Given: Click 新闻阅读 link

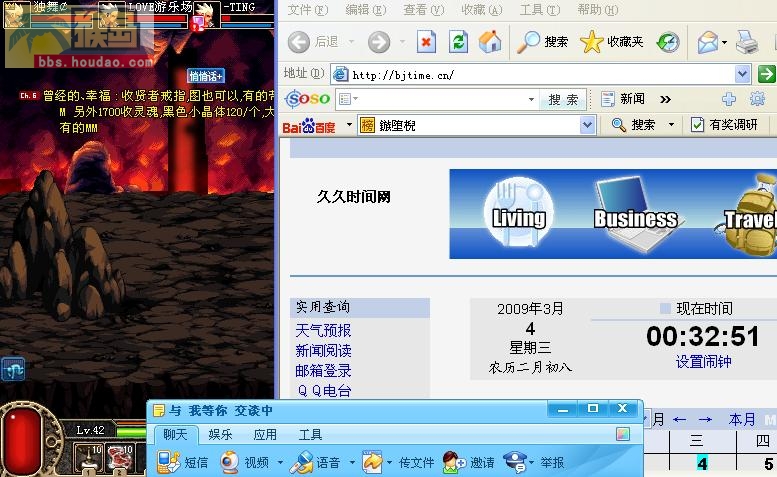Looking at the screenshot, I should [323, 351].
